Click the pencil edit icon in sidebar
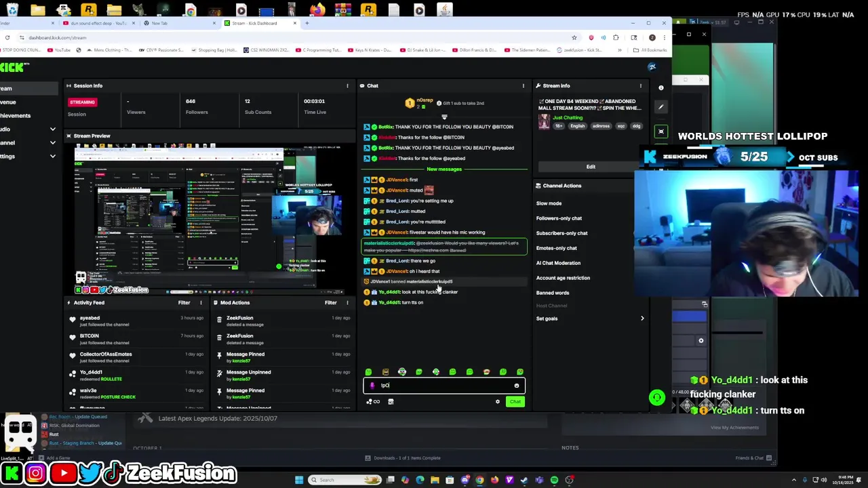 pyautogui.click(x=661, y=106)
